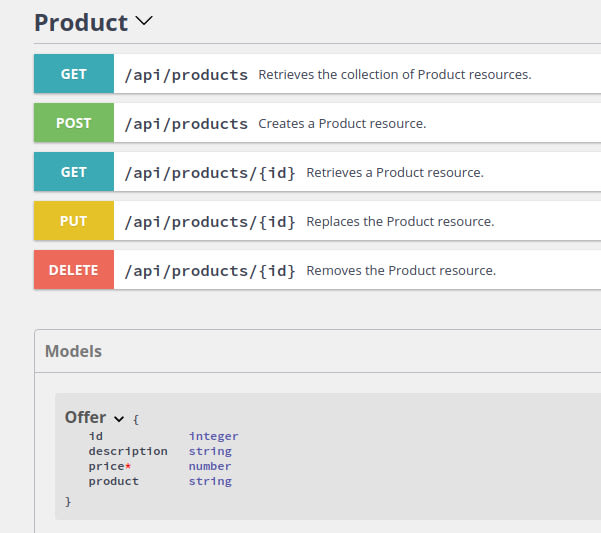Click 'Retrieves the collection of Product resources' description
Viewport: 601px width, 533px height.
click(395, 74)
